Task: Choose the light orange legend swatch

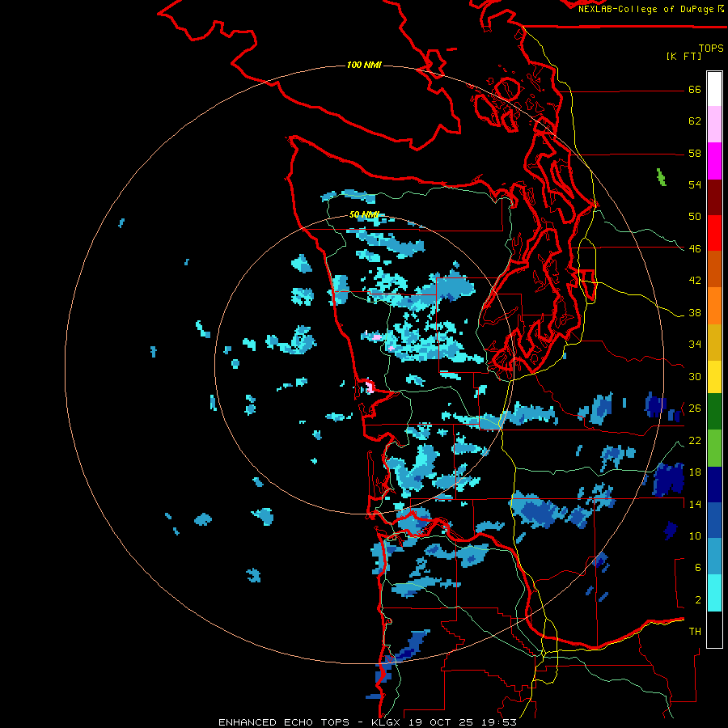Action: pos(714,306)
